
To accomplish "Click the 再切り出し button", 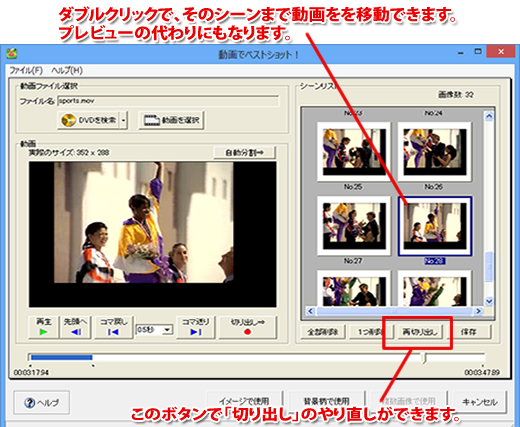I will pyautogui.click(x=420, y=332).
